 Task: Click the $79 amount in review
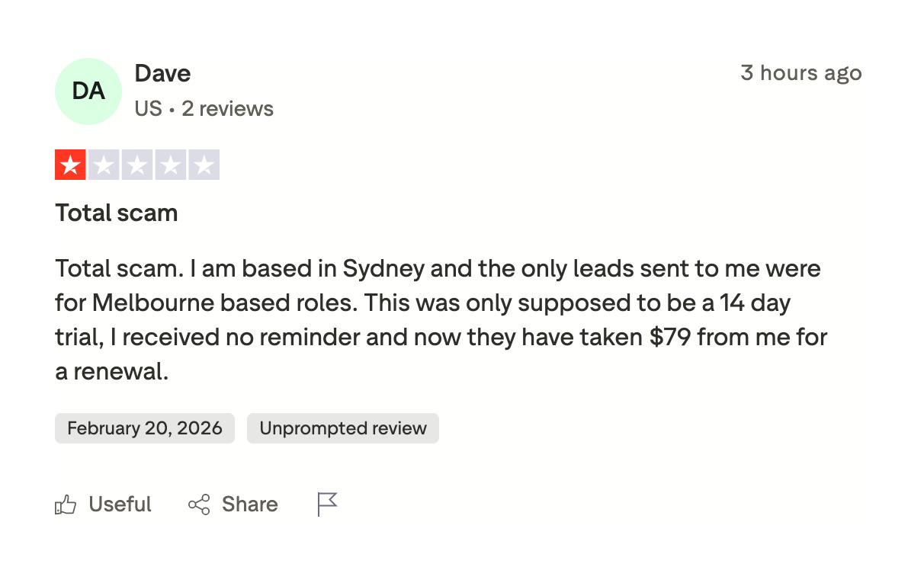[670, 337]
